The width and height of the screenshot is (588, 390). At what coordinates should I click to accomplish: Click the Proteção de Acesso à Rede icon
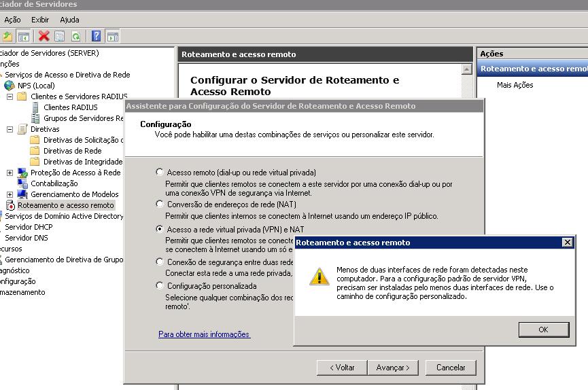click(x=22, y=173)
